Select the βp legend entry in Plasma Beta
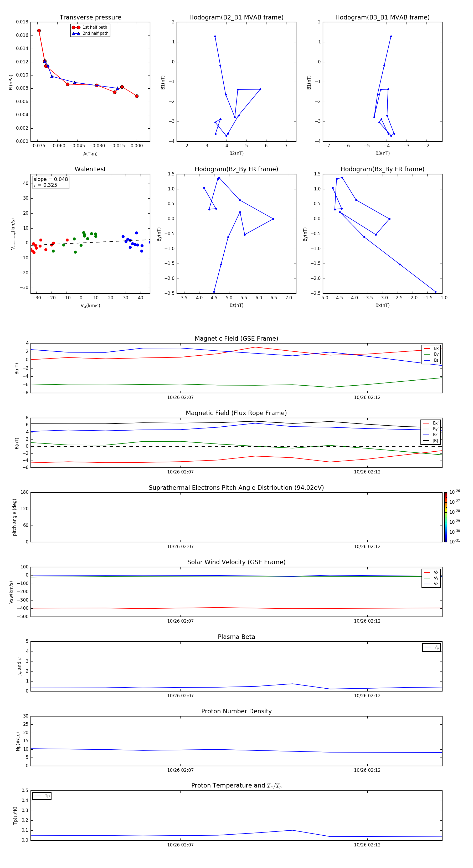473x868 pixels. (431, 647)
